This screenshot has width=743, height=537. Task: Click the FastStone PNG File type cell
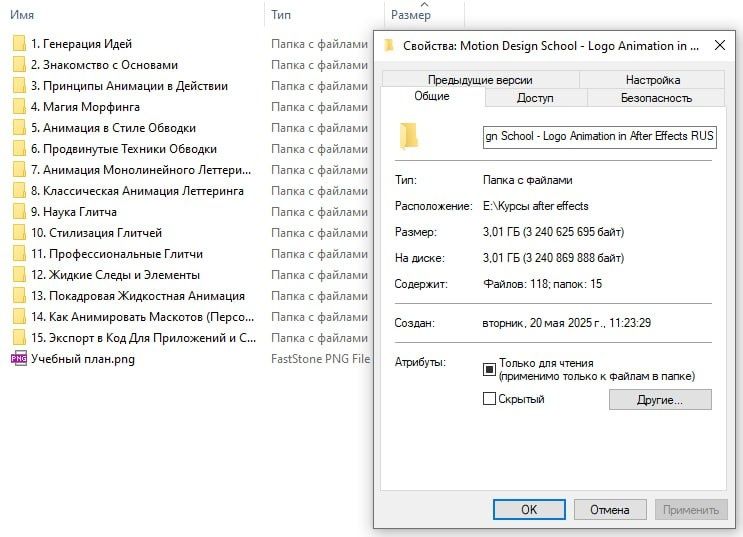click(320, 359)
